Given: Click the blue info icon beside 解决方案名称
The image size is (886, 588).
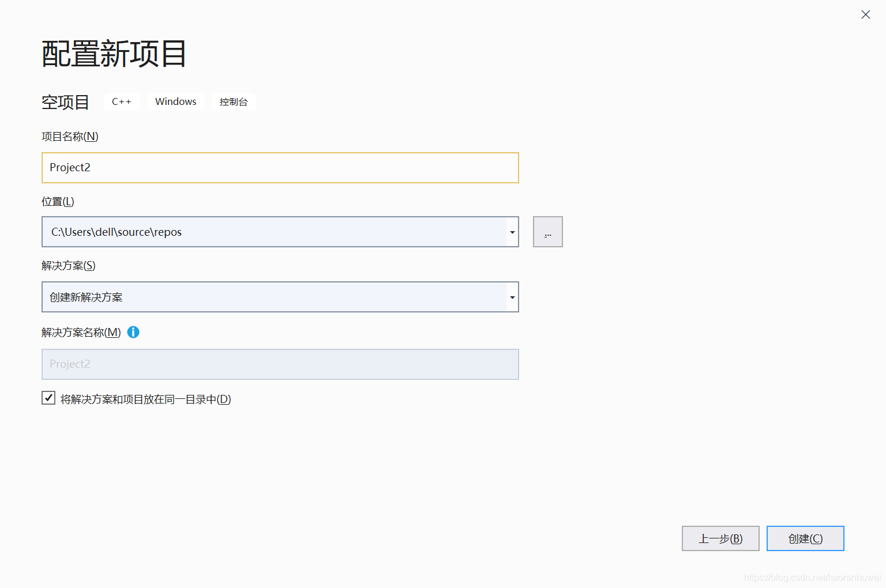Looking at the screenshot, I should coord(133,333).
